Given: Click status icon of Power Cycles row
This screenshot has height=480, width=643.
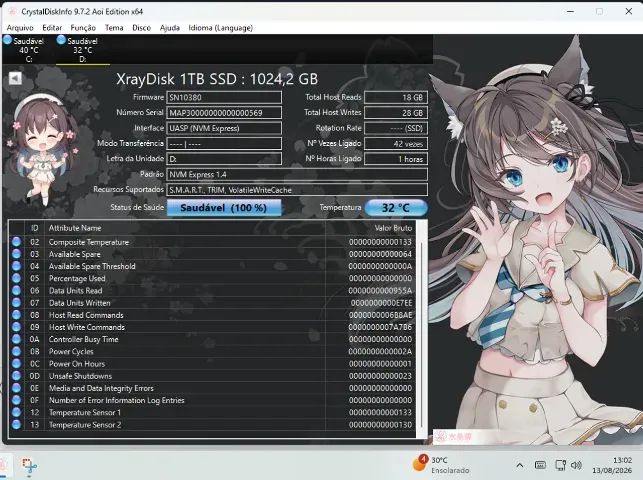Looking at the screenshot, I should coord(16,352).
